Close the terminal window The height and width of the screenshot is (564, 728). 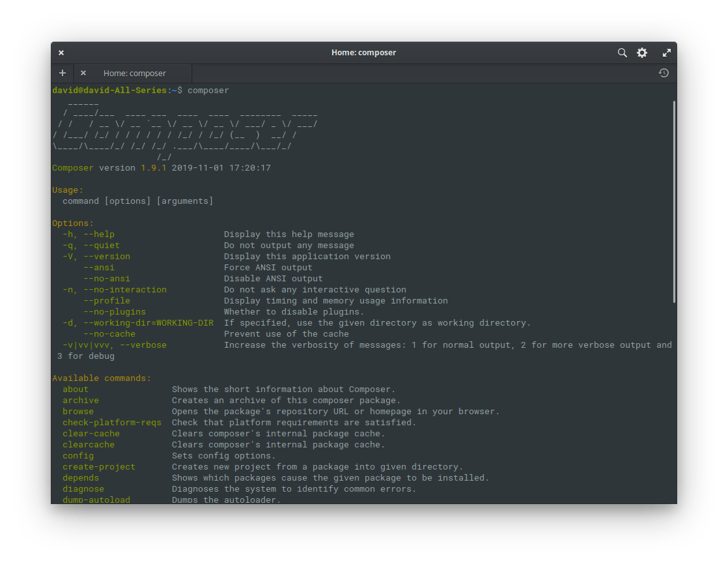click(x=61, y=53)
